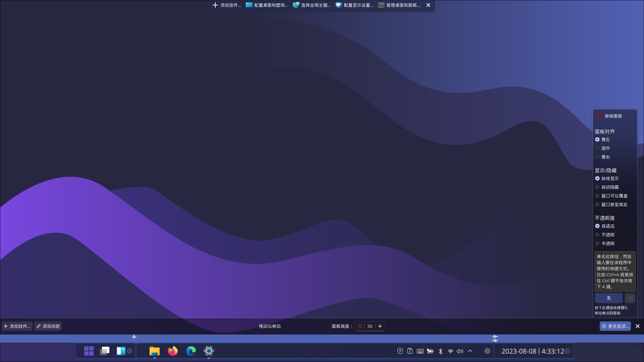Click the converging arrows panel width handle
Image resolution: width=644 pixels, height=362 pixels.
[495, 339]
